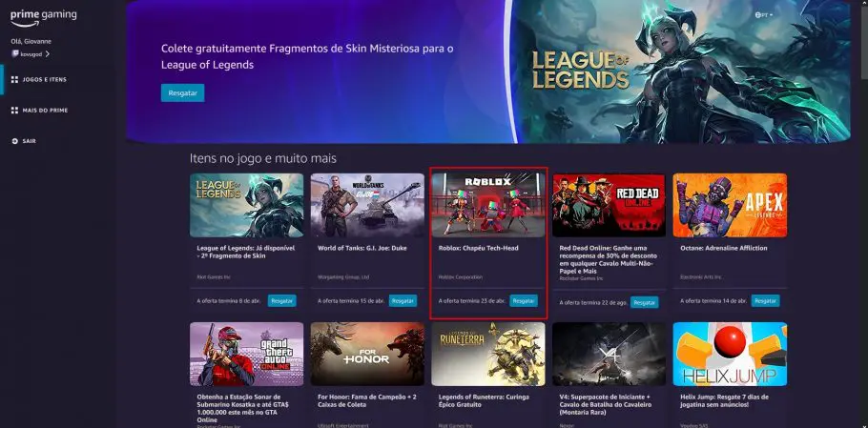Open the World of Tanks: G.I. Joe: Duke title
Screen dimensions: 868x428
pyautogui.click(x=362, y=248)
